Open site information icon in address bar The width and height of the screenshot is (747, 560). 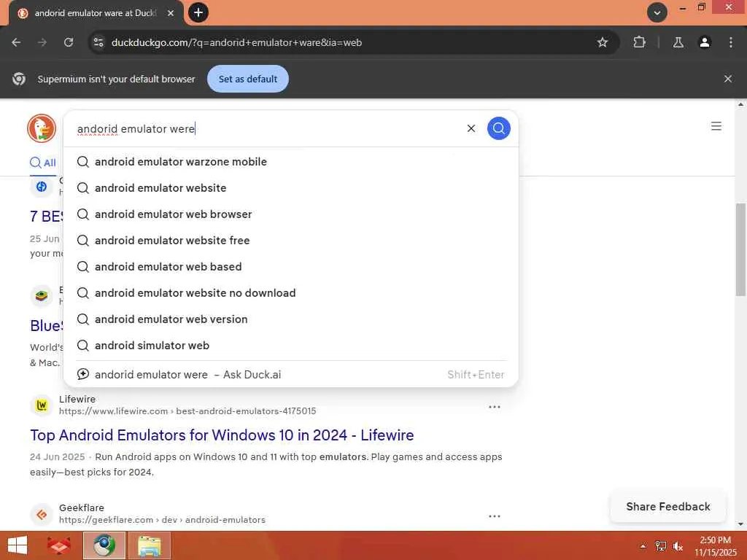tap(98, 42)
